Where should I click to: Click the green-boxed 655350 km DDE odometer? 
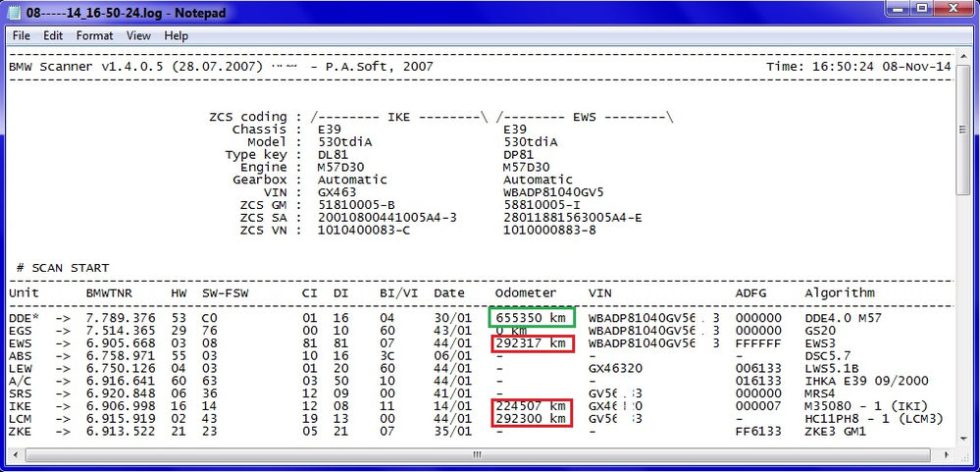(x=530, y=318)
